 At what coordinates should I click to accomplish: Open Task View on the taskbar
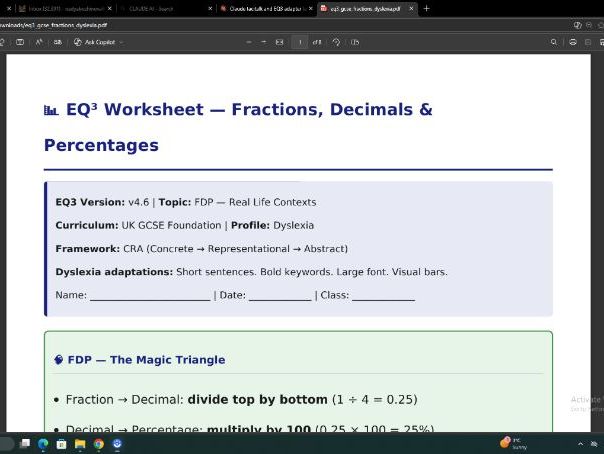tap(25, 444)
